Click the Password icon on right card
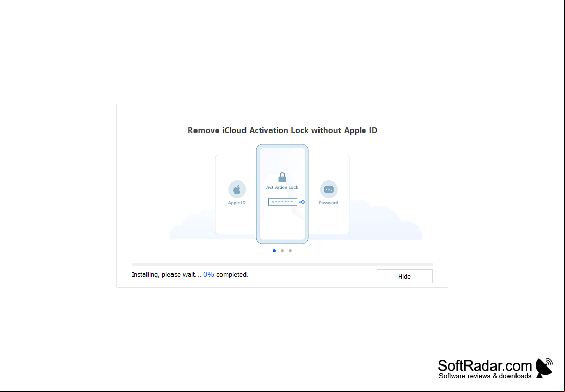This screenshot has width=565, height=392. pyautogui.click(x=329, y=189)
